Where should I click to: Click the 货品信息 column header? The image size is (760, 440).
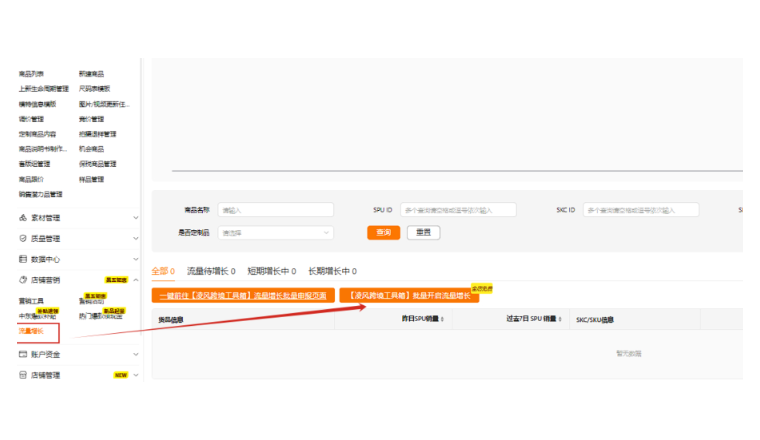(x=171, y=320)
